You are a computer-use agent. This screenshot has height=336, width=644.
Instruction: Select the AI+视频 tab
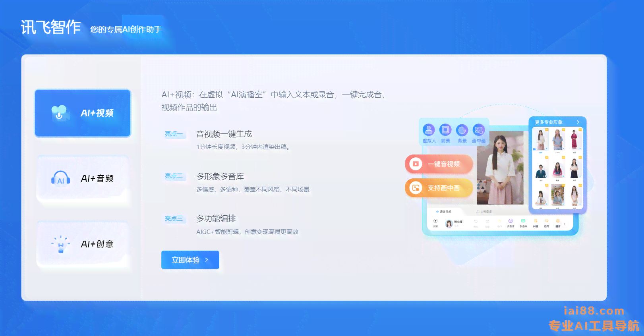(83, 113)
